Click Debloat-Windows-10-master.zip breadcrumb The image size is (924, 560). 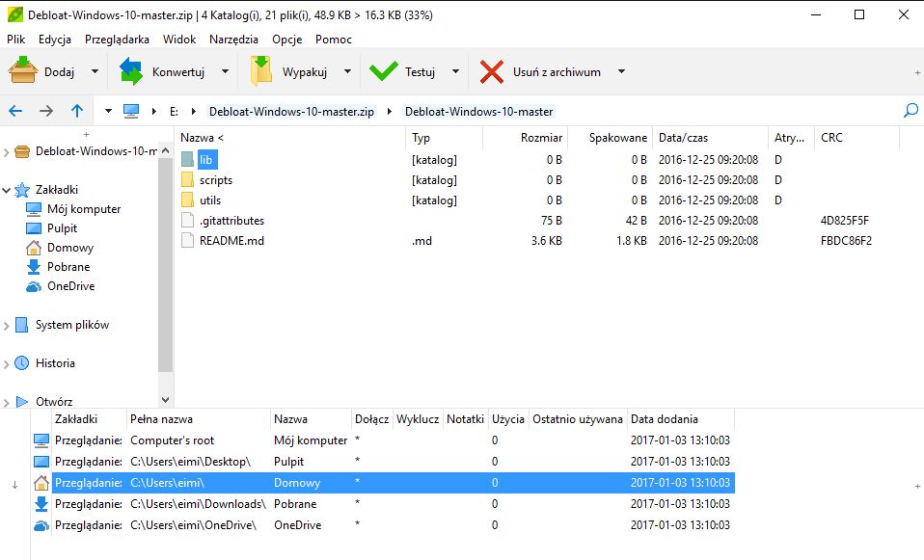tap(291, 111)
